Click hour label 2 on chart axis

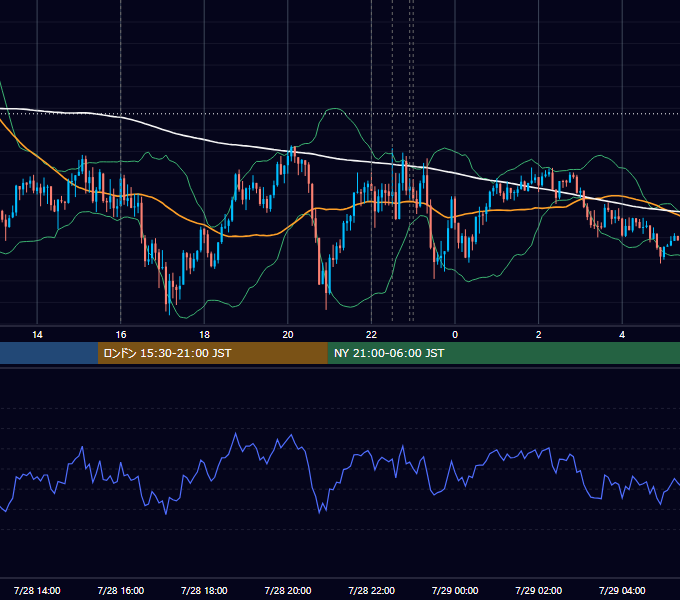(539, 335)
